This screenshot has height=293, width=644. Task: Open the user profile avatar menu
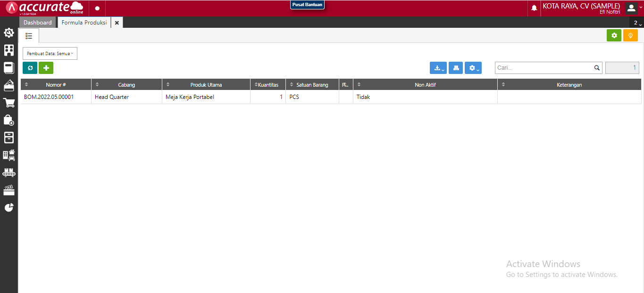click(x=631, y=8)
